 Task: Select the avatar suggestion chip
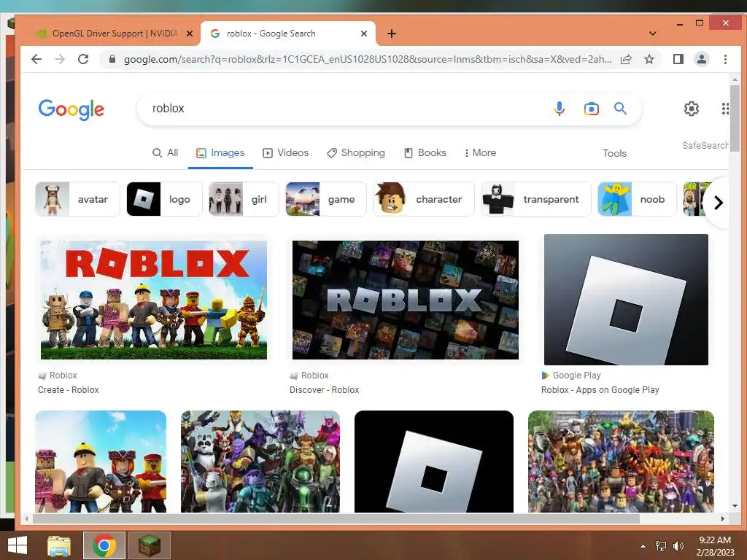[77, 199]
